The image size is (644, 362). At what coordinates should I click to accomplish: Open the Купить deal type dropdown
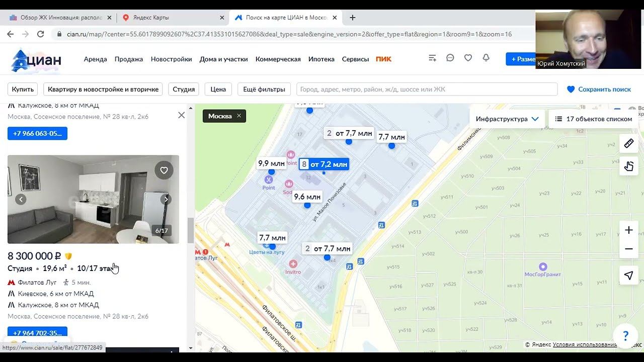click(x=23, y=89)
